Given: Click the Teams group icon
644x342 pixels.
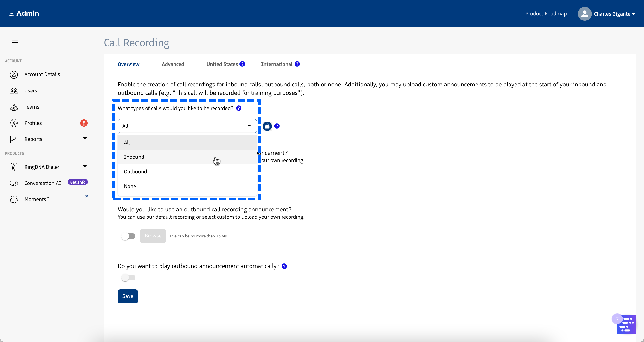Looking at the screenshot, I should [14, 107].
